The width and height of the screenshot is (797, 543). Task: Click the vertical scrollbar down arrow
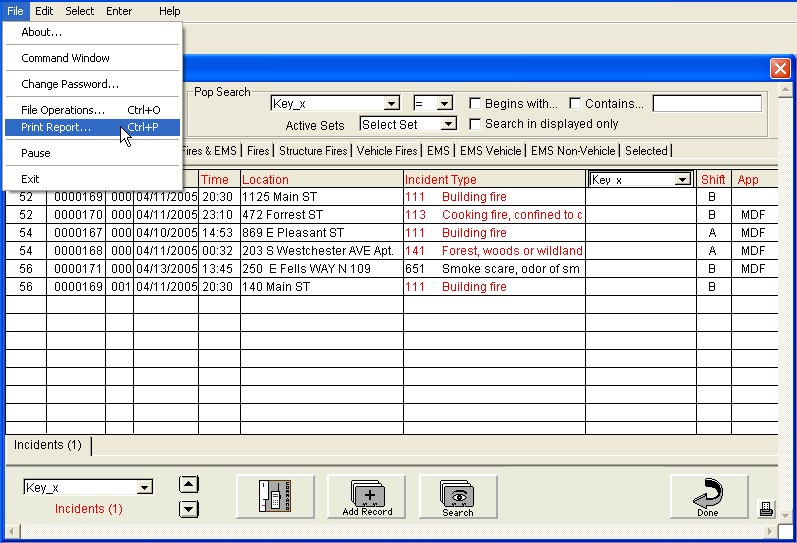[x=785, y=516]
